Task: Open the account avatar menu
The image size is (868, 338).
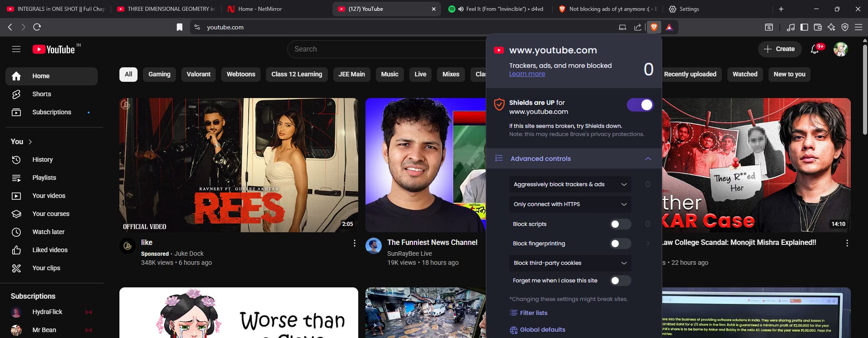Action: click(x=840, y=49)
